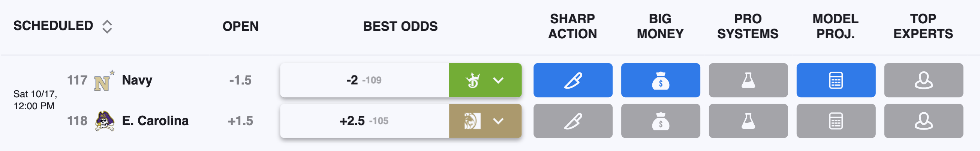
Task: Click Navy's Top Experts person icon
Action: (923, 80)
